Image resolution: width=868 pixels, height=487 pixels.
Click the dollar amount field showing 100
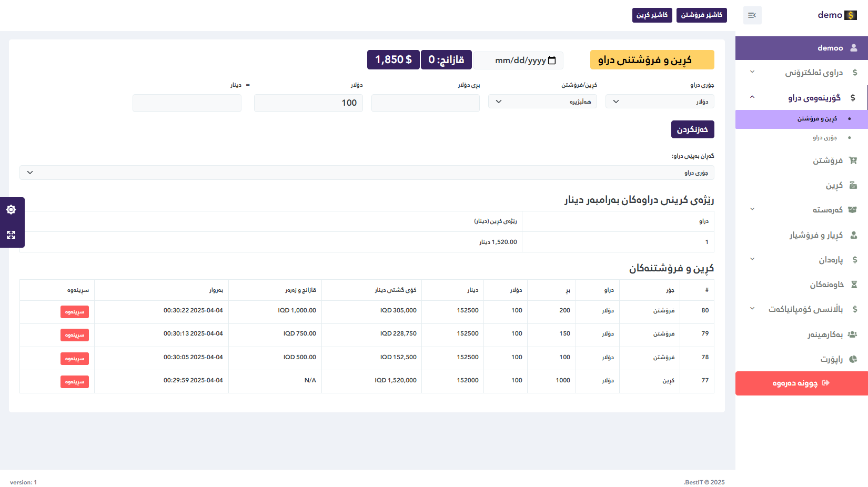coord(308,103)
